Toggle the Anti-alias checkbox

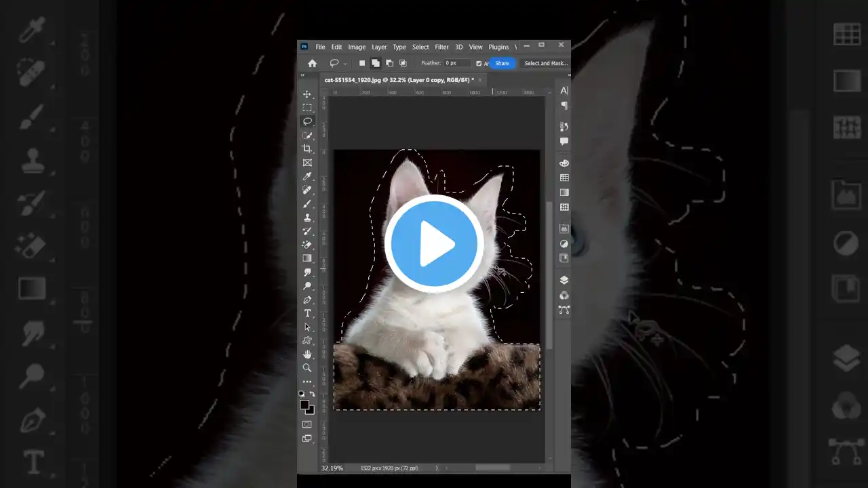pos(479,63)
